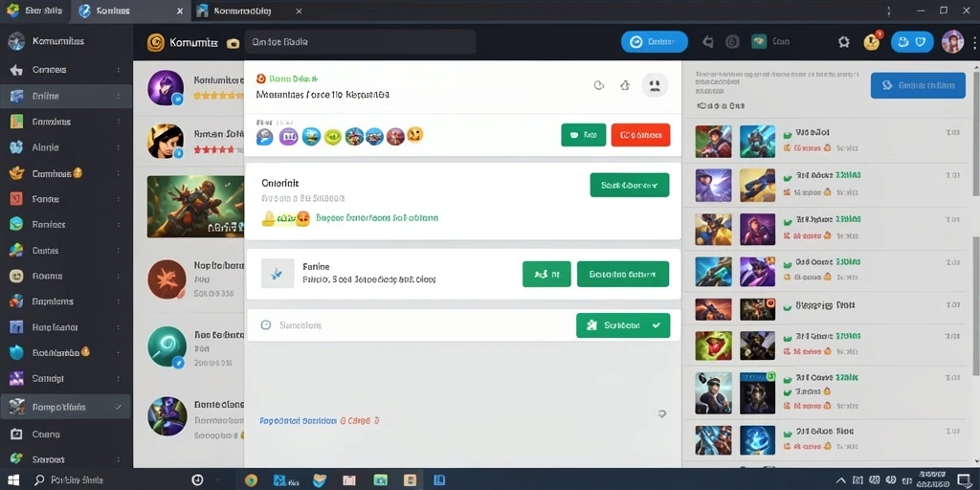The image size is (980, 490).
Task: Click the red button in the reaction row
Action: coord(640,134)
